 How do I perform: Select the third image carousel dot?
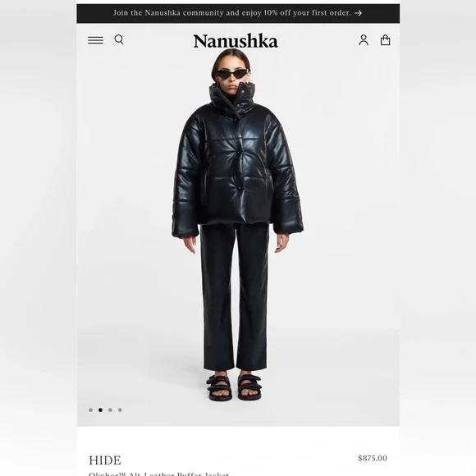[110, 410]
